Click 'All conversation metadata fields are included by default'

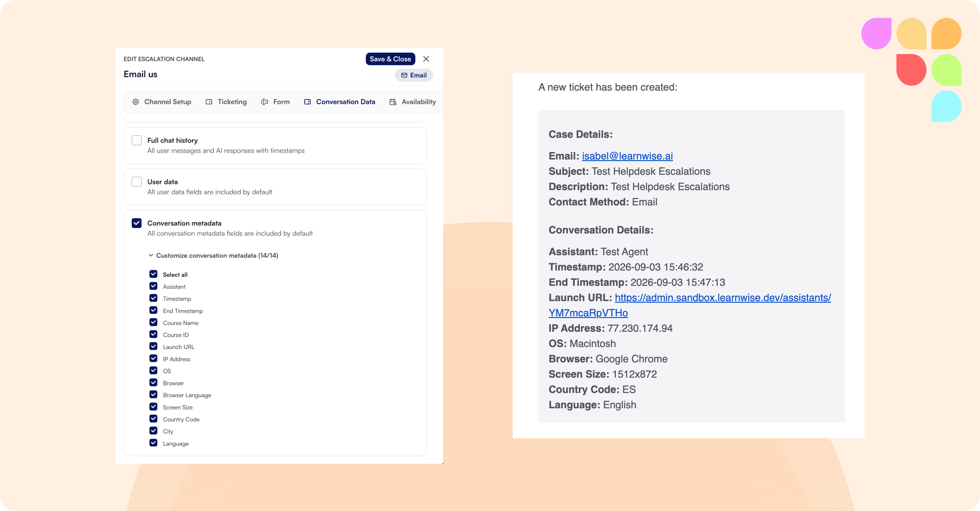(230, 233)
